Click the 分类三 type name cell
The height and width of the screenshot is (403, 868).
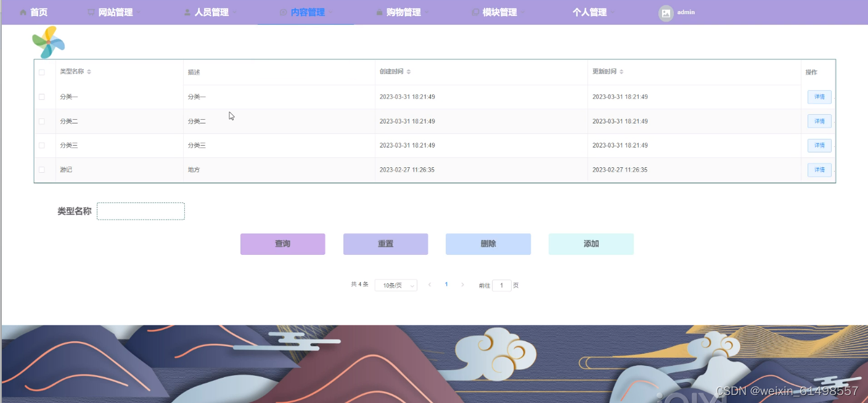tap(69, 146)
